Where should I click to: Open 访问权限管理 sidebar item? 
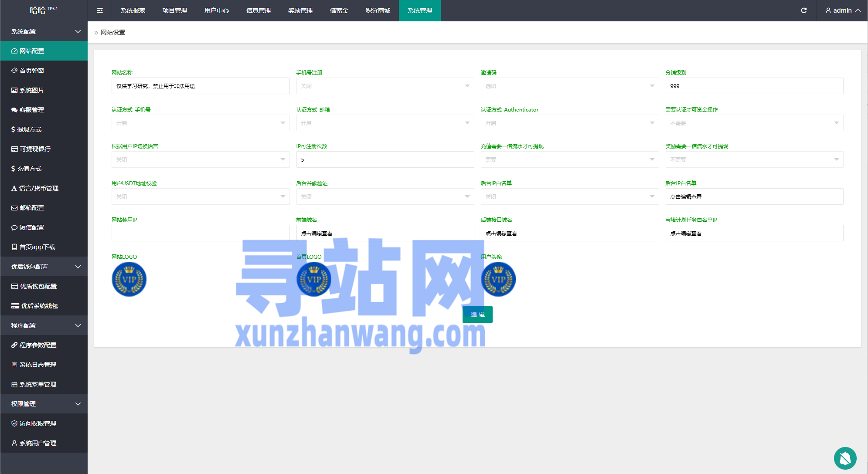tap(38, 423)
